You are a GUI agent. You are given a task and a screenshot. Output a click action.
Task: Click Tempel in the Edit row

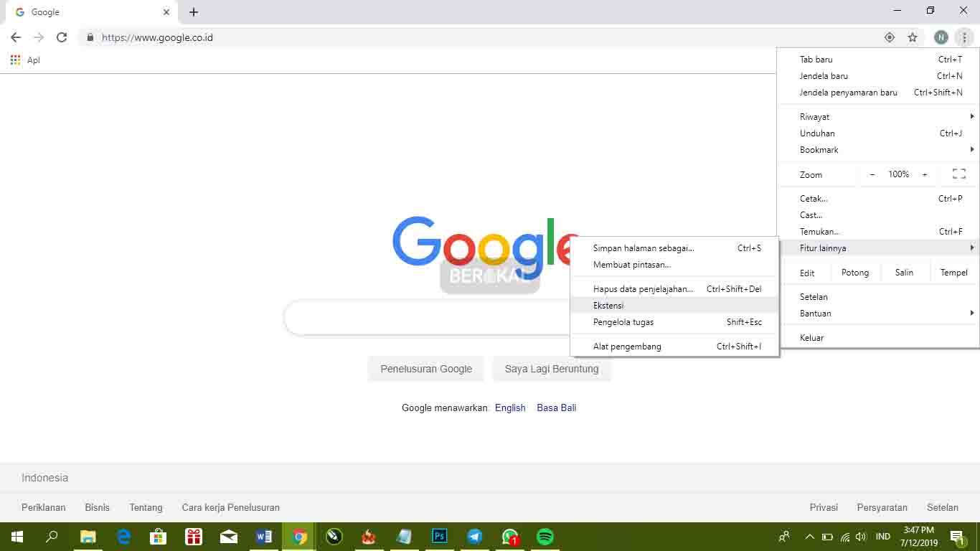click(954, 273)
